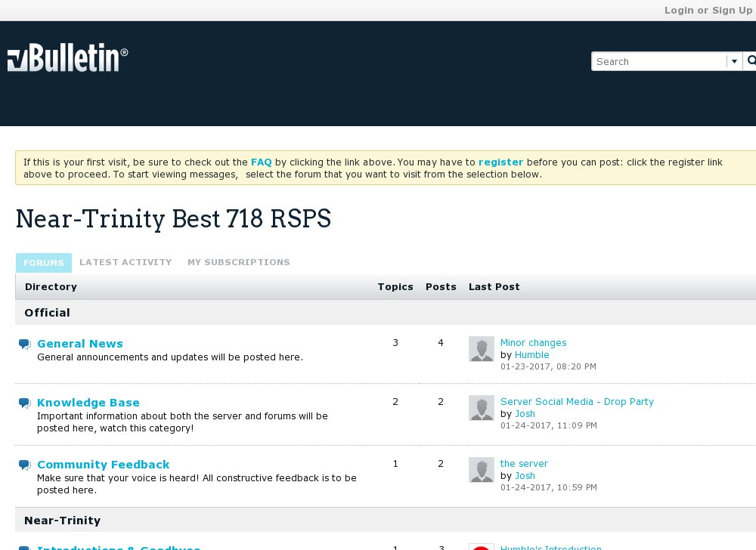Open the search scope dropdown arrow
Viewport: 756px width, 550px height.
[734, 60]
